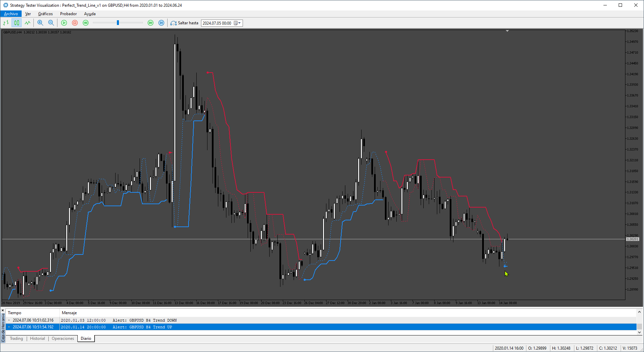Click the 1.30201 current price label
Screen dimensions: 644x352
click(x=633, y=239)
